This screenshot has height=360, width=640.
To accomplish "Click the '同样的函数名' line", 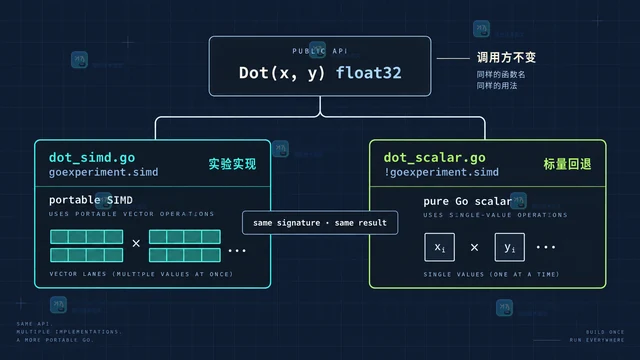I will (501, 75).
